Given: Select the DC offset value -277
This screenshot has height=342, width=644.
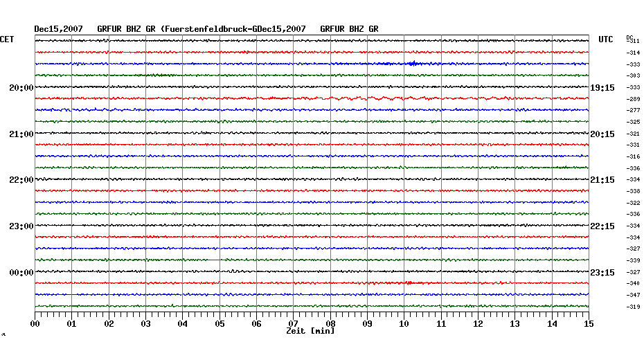Looking at the screenshot, I should click(634, 111).
